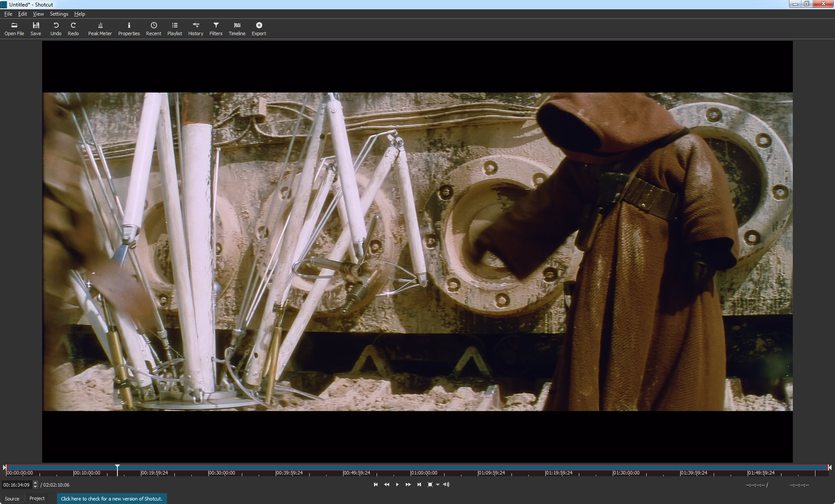Click the total duration text 02:02:10:06
Screen dimensions: 835x504
click(56, 485)
